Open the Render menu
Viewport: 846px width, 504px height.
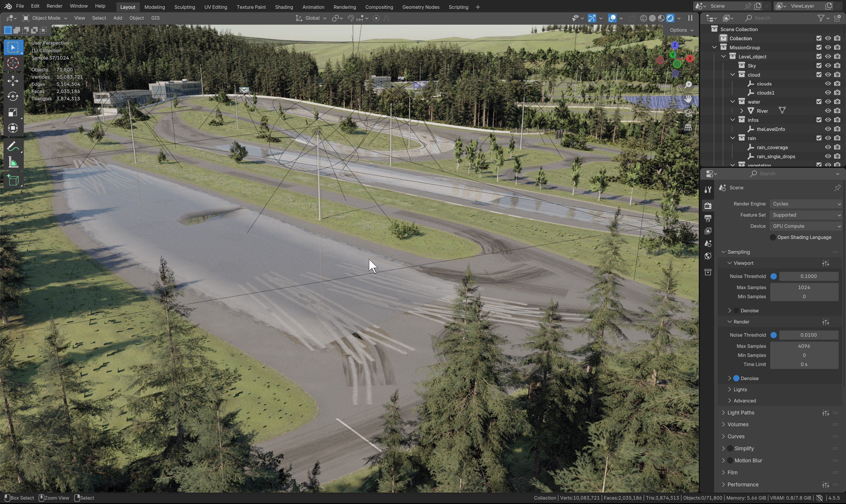click(54, 6)
